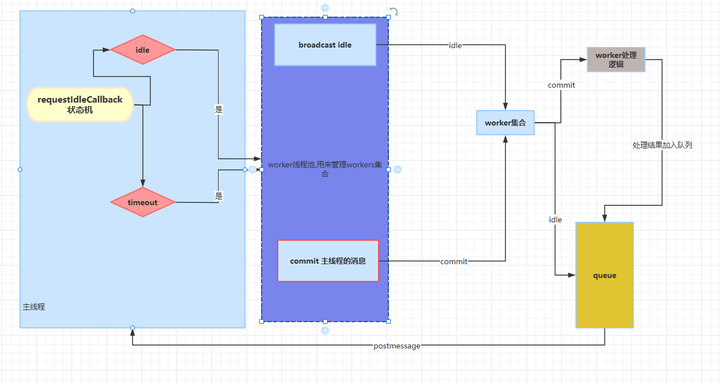Click the bottom-right resize handle of selected container
The width and height of the screenshot is (720, 384).
(388, 322)
